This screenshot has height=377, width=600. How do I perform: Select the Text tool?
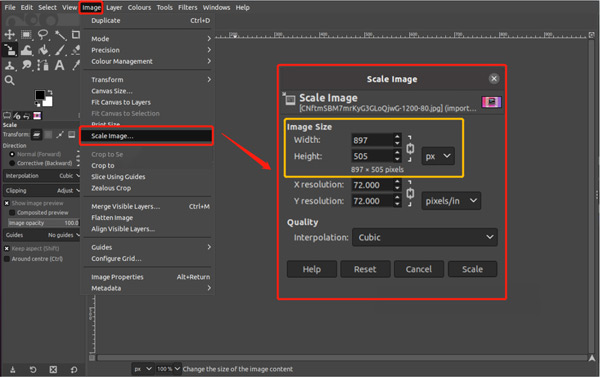(59, 65)
